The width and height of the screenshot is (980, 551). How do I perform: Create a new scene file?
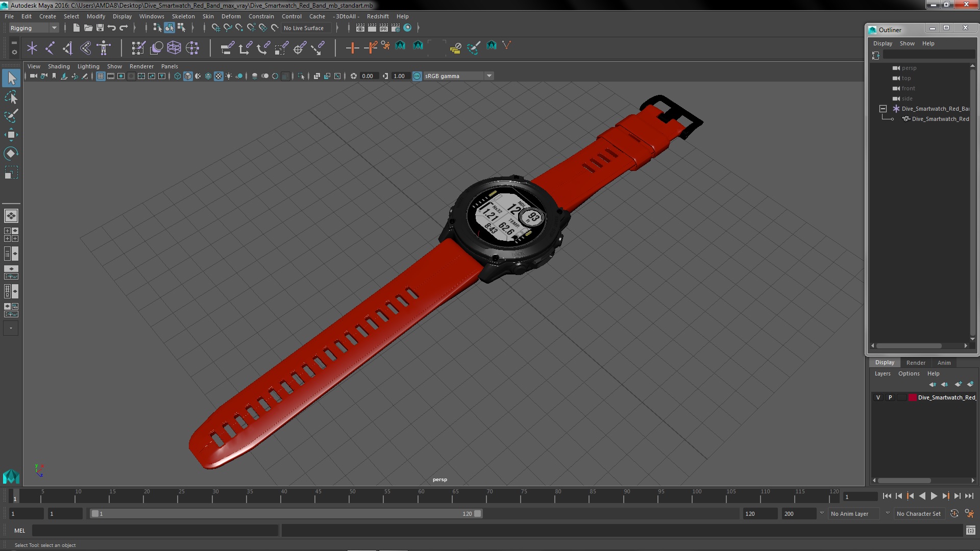76,28
